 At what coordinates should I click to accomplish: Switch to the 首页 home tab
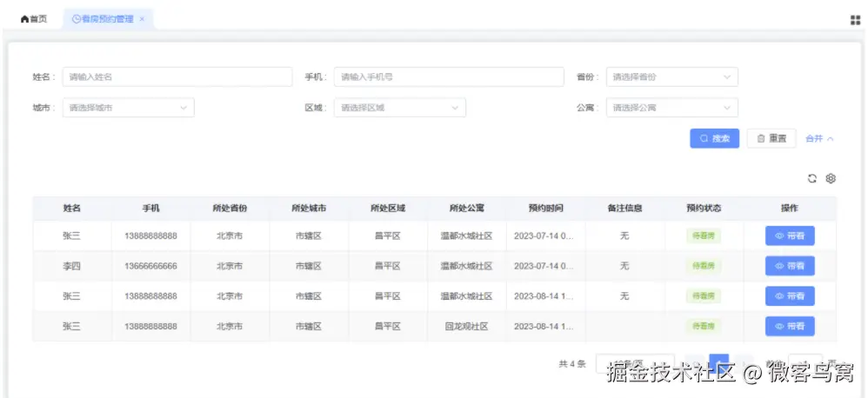coord(34,19)
